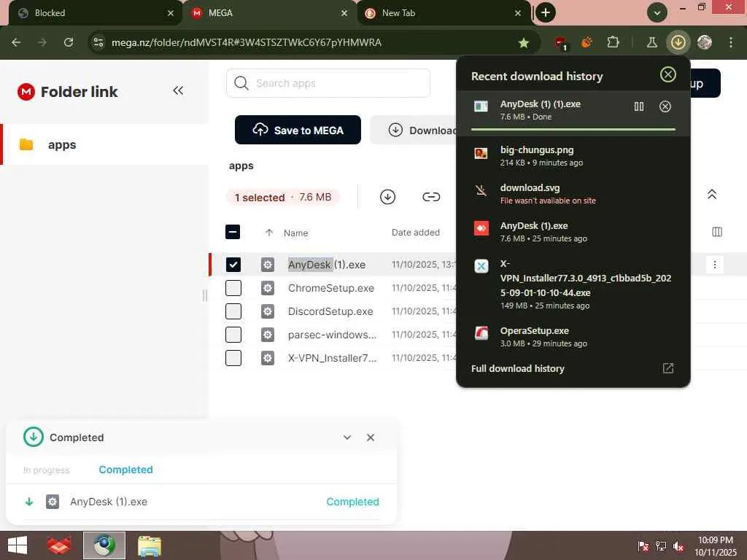The width and height of the screenshot is (747, 560).
Task: Check the DiscordSetup.exe checkbox
Action: 233,311
